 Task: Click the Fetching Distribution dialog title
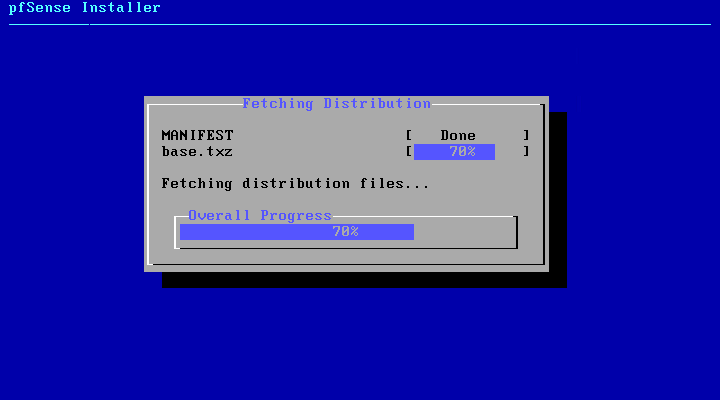pos(337,103)
